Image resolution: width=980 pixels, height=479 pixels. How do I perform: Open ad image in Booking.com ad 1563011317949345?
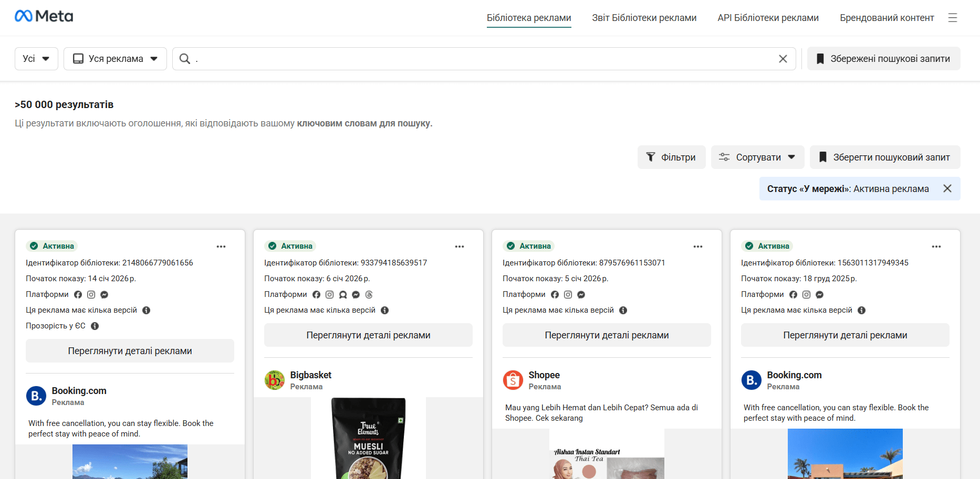pyautogui.click(x=845, y=454)
